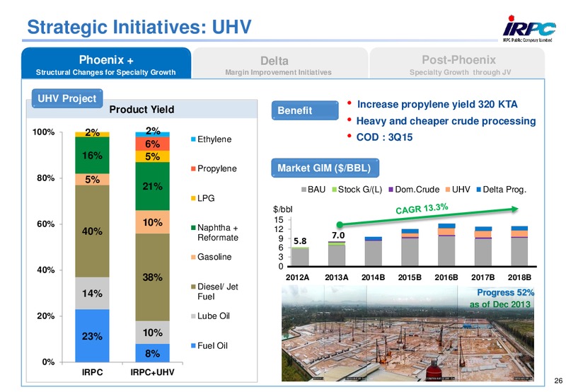Click the Naphtha + Reformate legend swatch

193,228
